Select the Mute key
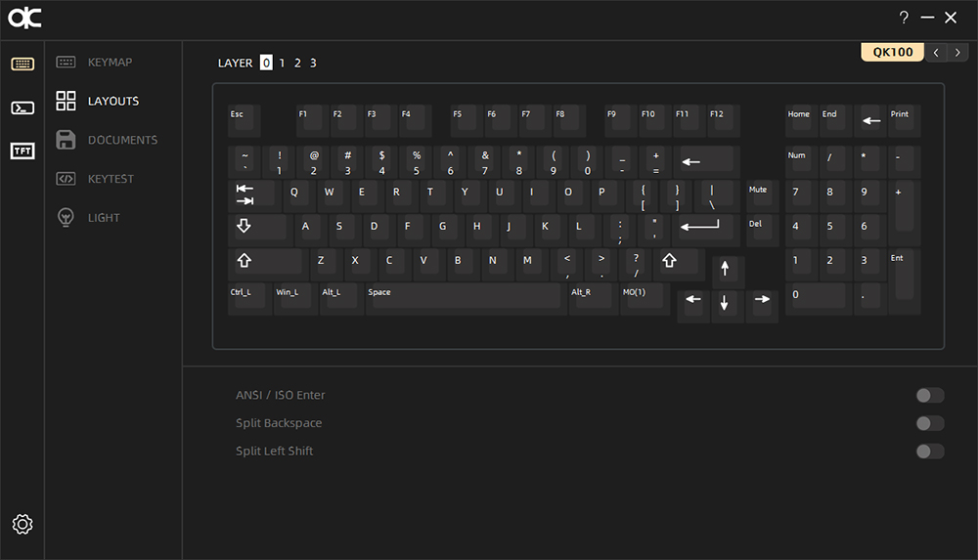978x560 pixels. [x=762, y=195]
